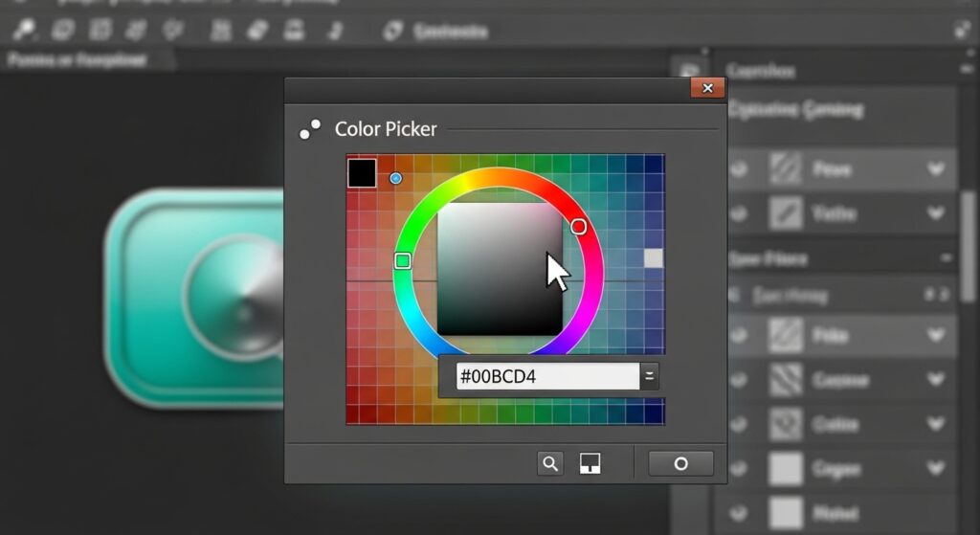Click the half-filled square icon beside the magnifier

(x=590, y=463)
